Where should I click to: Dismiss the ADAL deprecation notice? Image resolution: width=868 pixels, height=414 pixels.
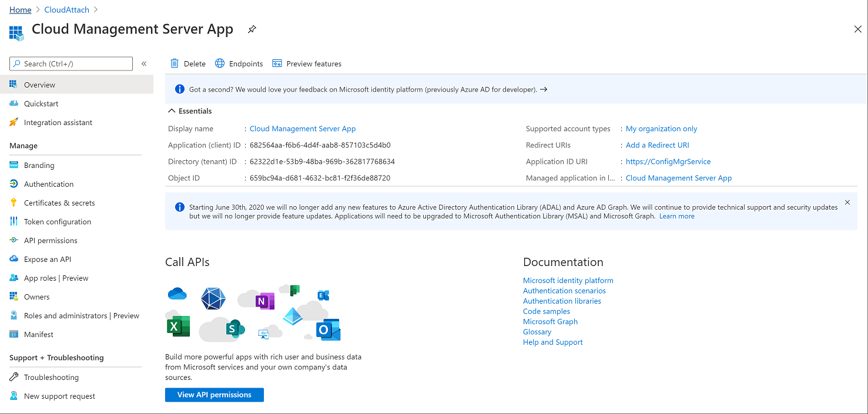(x=847, y=202)
